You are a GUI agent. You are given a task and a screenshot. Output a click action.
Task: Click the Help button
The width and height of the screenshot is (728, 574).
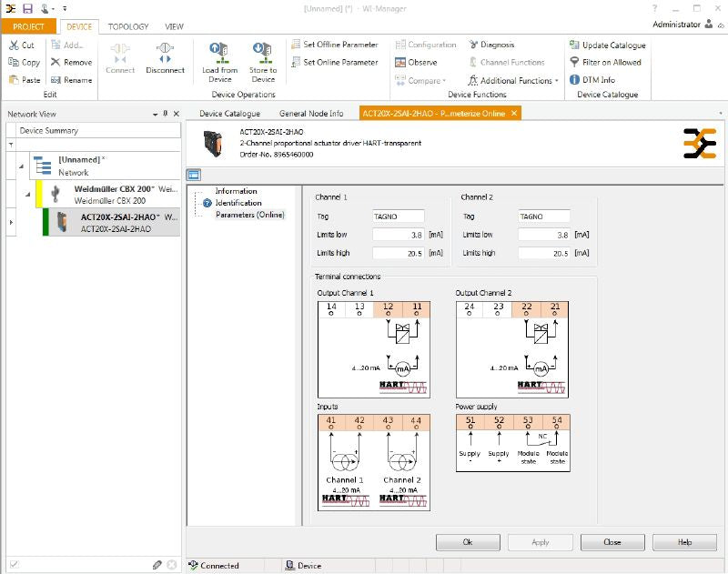pos(685,541)
